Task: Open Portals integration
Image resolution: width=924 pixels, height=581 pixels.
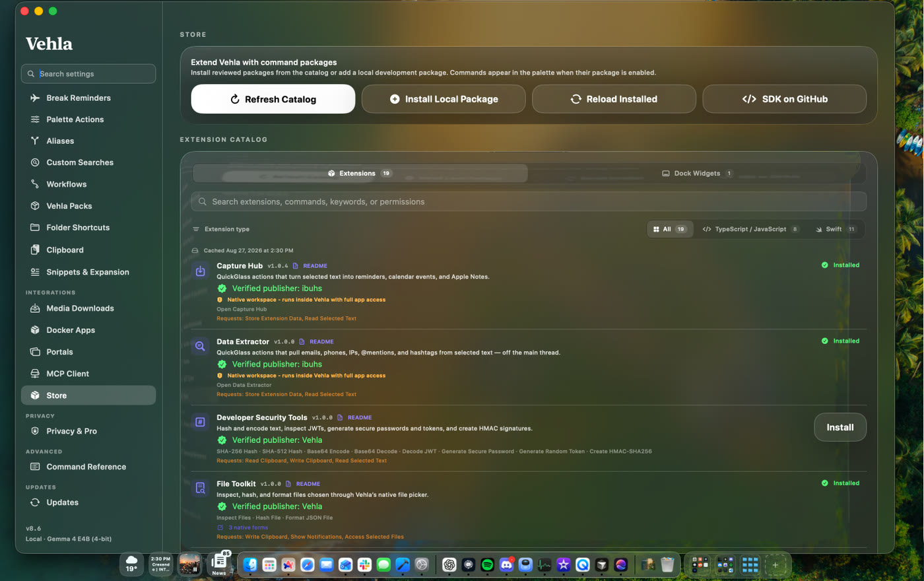Action: 88,352
